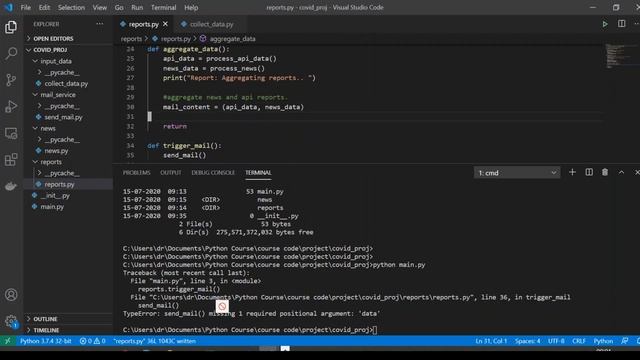The image size is (640, 360).
Task: Collapse the input_data folder
Action: (x=56, y=61)
